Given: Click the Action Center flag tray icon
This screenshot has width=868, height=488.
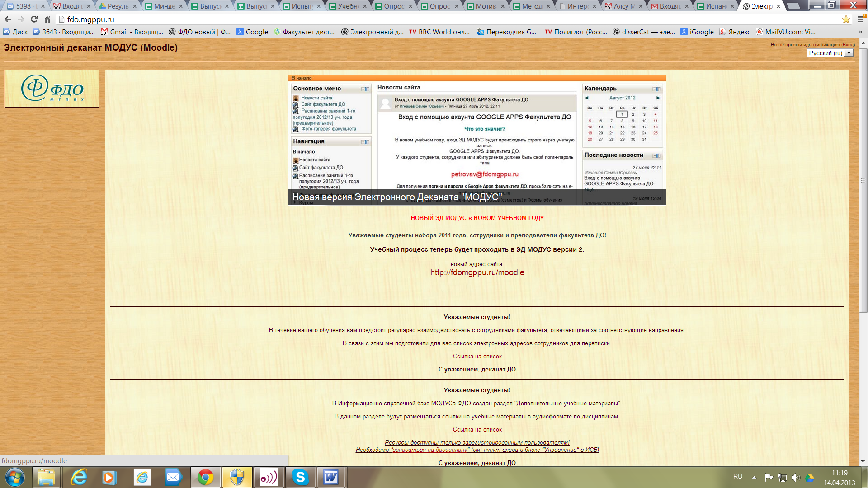Looking at the screenshot, I should 769,477.
